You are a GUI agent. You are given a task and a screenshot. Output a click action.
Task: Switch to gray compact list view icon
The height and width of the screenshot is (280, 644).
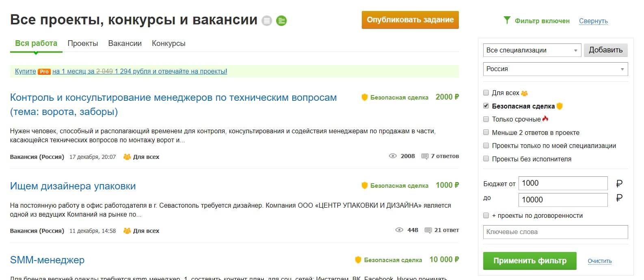point(267,20)
